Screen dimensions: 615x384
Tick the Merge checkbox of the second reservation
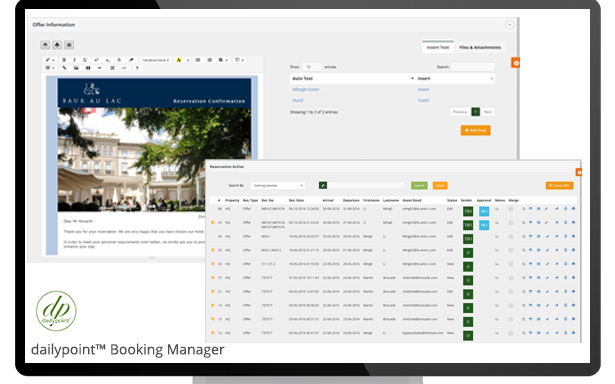click(x=511, y=223)
